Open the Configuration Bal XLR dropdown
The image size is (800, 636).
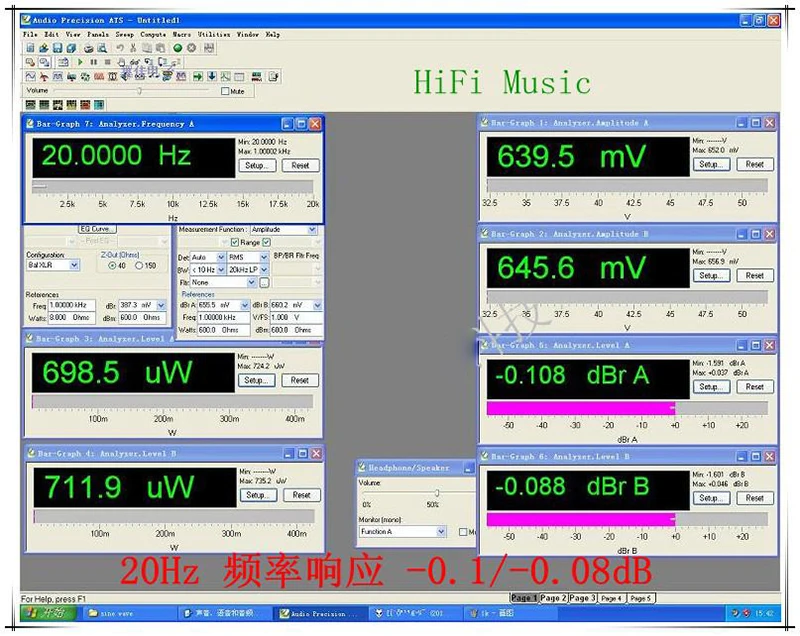click(x=74, y=265)
